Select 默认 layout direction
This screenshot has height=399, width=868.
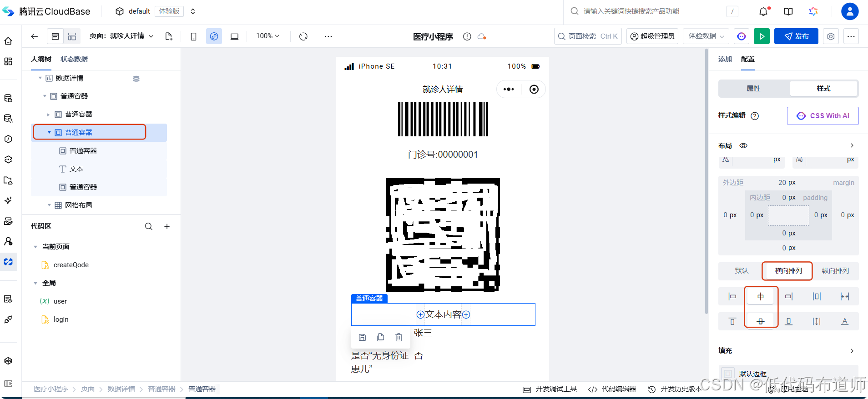(x=741, y=271)
